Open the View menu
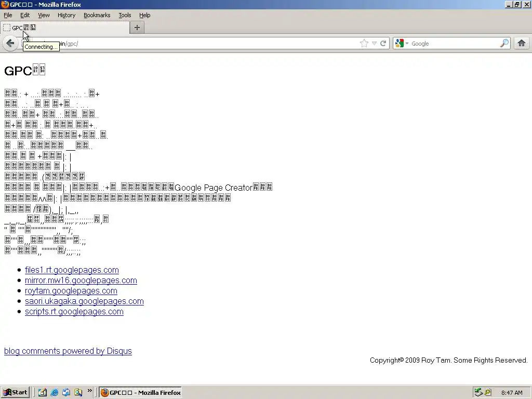Screen dimensions: 532x399 pos(44,15)
